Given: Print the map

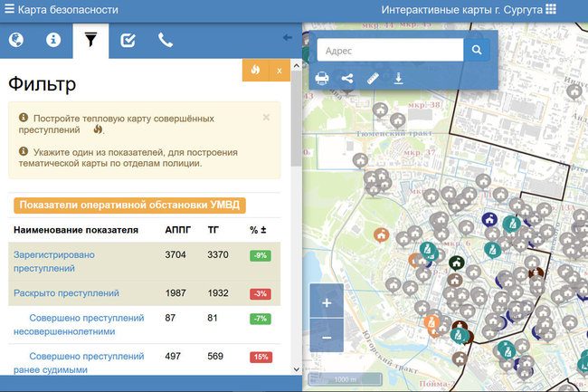Looking at the screenshot, I should [x=322, y=79].
